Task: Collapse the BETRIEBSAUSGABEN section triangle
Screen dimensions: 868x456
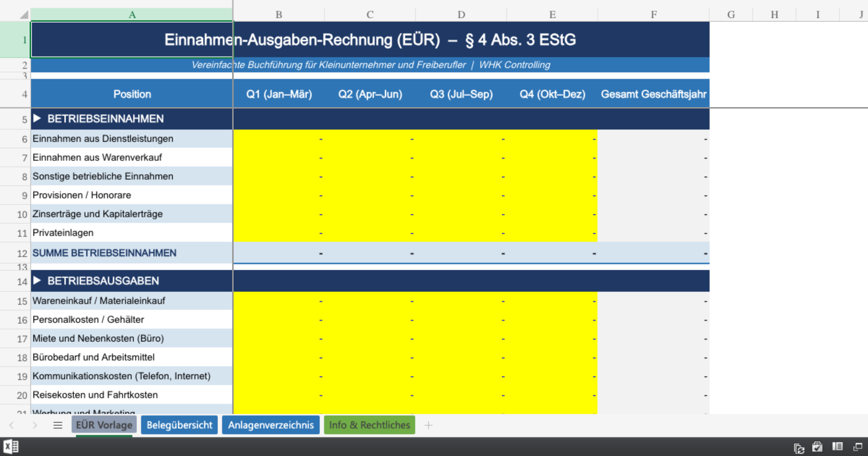Action: pos(37,280)
